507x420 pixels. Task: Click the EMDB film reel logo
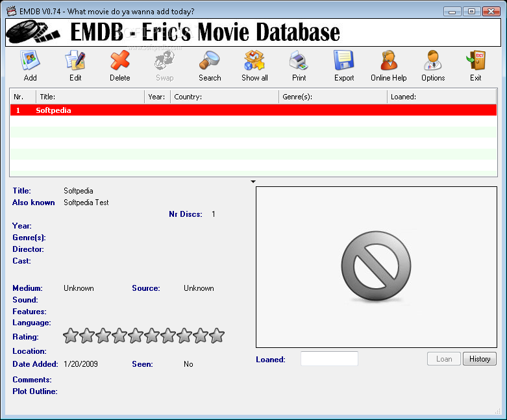[x=33, y=32]
